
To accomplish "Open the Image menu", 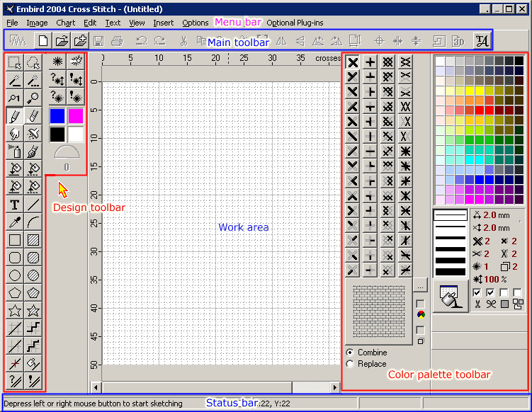I will point(37,23).
